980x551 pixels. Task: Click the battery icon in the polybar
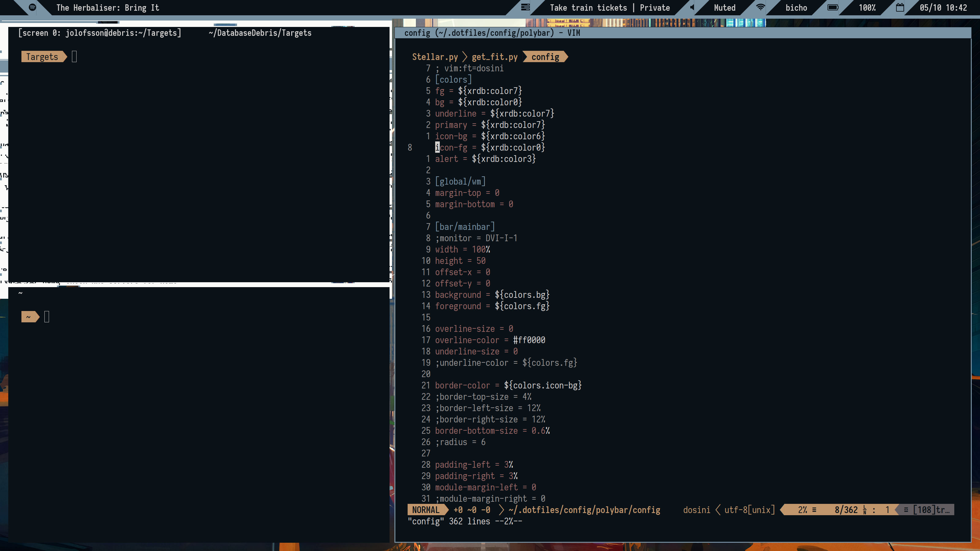(x=833, y=7)
